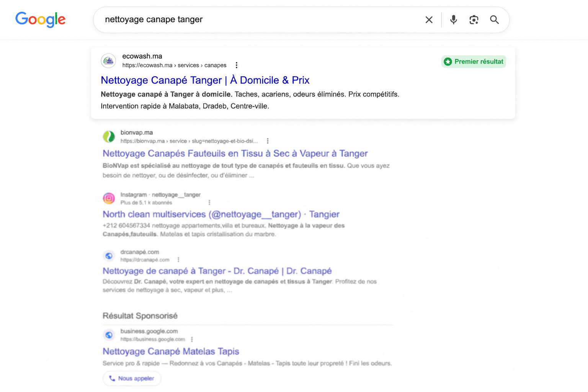Screen dimensions: 588x392
Task: Click snippet 'Intervention rapide à Malabata, Dradeb, Centre-ville.'
Action: [x=185, y=106]
